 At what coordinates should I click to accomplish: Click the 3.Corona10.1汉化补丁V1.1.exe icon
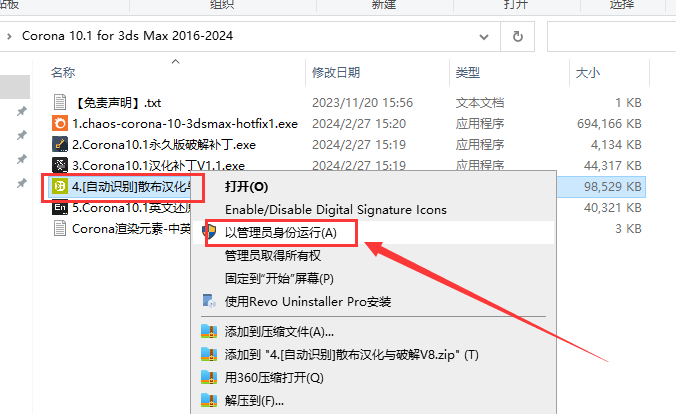[x=60, y=165]
